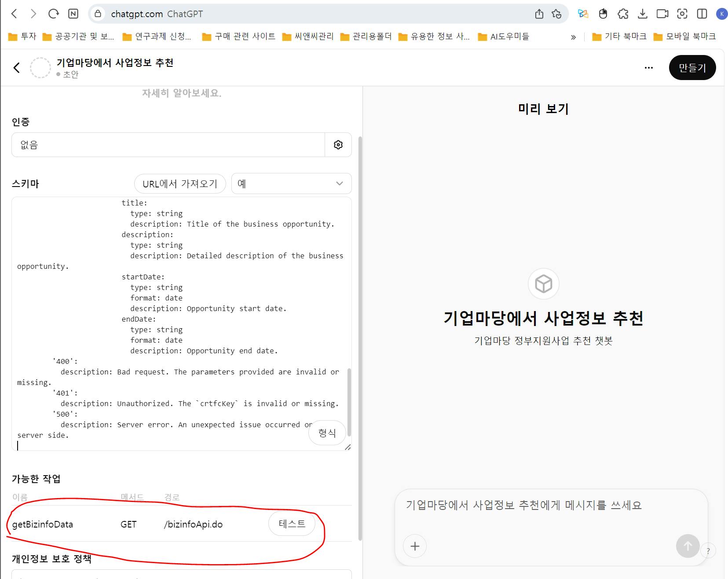Open the 씨앤씨관리 bookmark folder

pos(308,37)
